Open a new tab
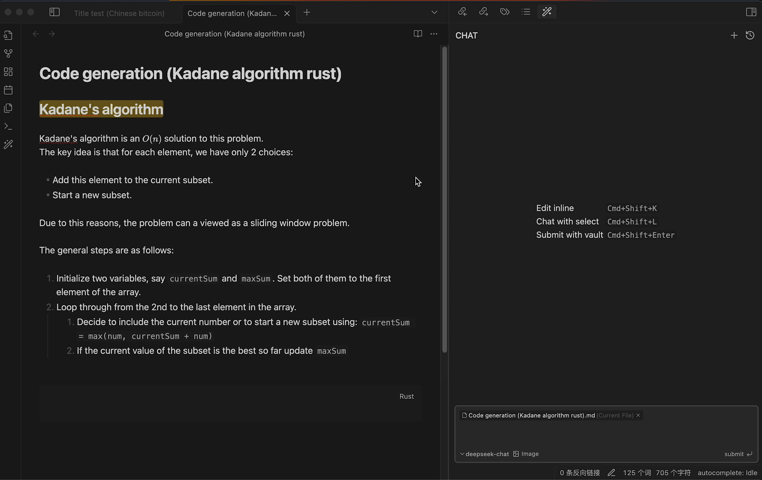 click(x=307, y=13)
